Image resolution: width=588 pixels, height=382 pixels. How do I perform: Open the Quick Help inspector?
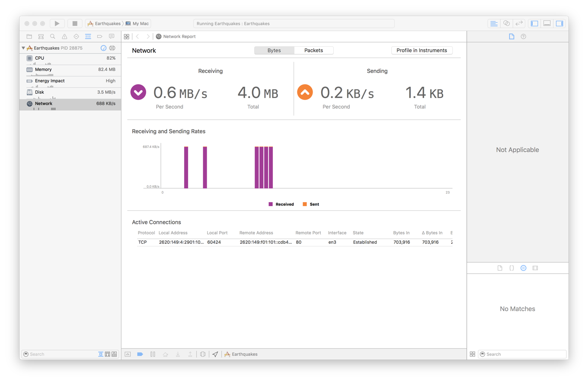[x=523, y=36]
